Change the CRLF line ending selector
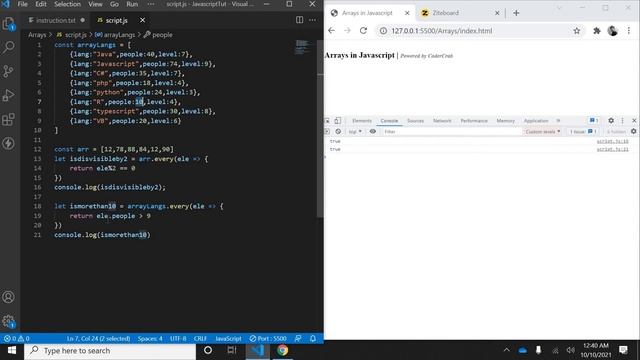This screenshot has width=640, height=360. (200, 338)
